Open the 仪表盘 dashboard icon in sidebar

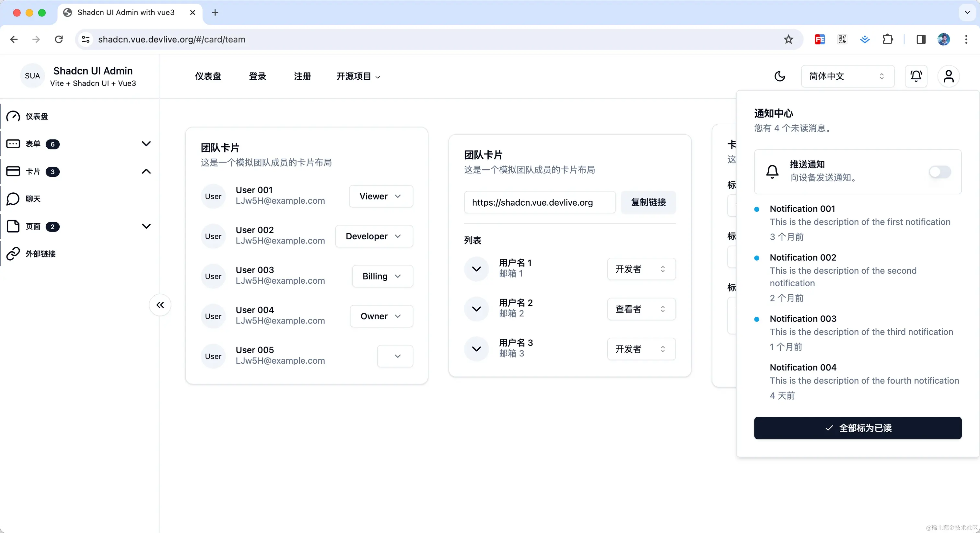(x=13, y=116)
